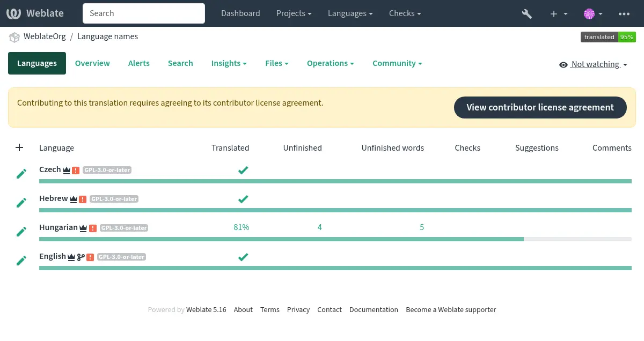
Task: Add a new translation with the plus icon
Action: pos(19,147)
